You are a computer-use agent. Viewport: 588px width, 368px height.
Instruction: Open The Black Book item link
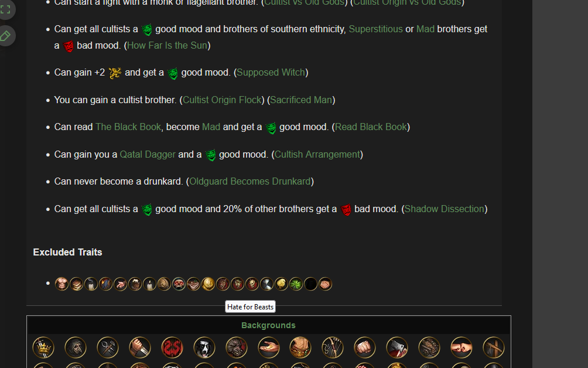pyautogui.click(x=128, y=127)
